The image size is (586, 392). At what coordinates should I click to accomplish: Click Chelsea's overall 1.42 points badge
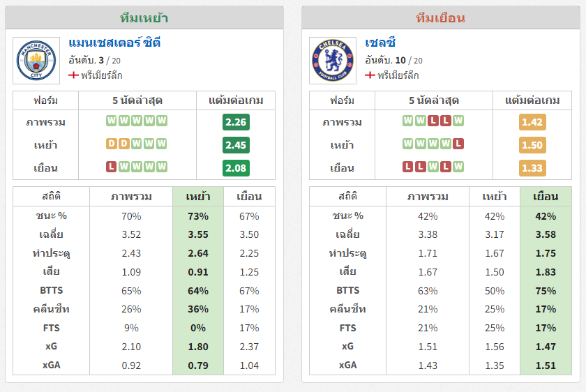point(532,122)
